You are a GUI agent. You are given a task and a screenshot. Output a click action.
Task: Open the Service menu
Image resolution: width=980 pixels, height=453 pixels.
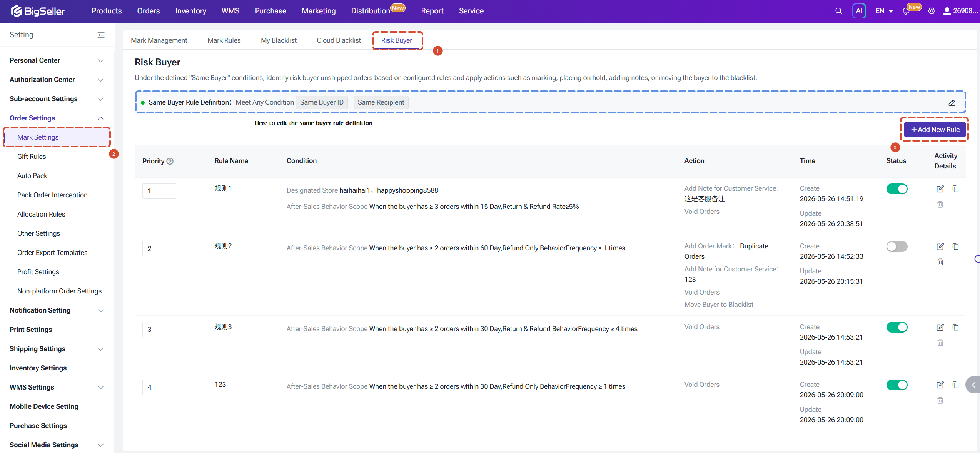[471, 11]
